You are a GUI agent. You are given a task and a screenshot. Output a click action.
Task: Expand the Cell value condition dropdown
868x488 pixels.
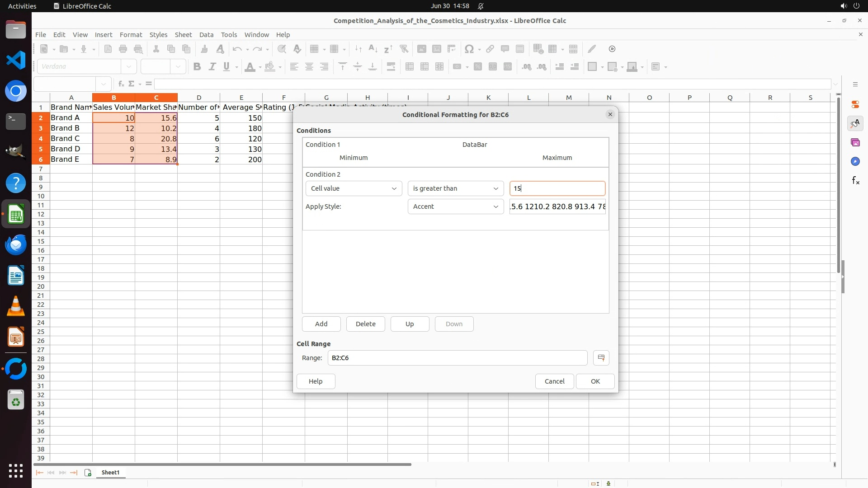(x=354, y=188)
